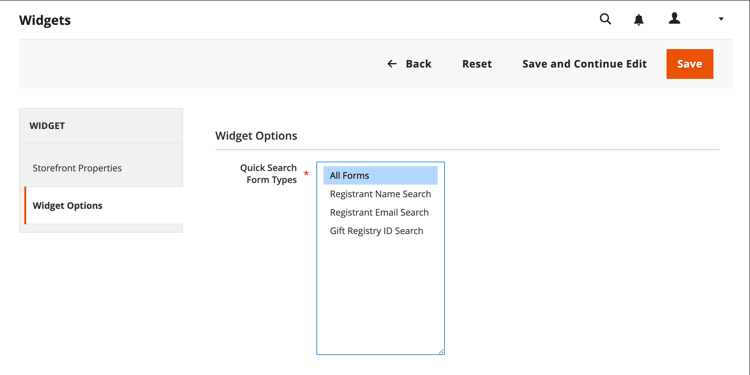Image resolution: width=750 pixels, height=375 pixels.
Task: Select Gift Registry ID Search option
Action: point(380,231)
